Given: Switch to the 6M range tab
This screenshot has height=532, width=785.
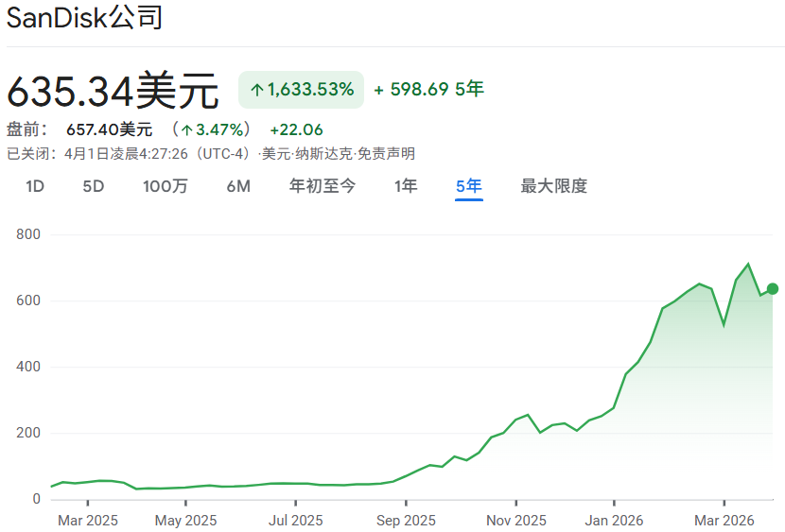Looking at the screenshot, I should pyautogui.click(x=238, y=186).
